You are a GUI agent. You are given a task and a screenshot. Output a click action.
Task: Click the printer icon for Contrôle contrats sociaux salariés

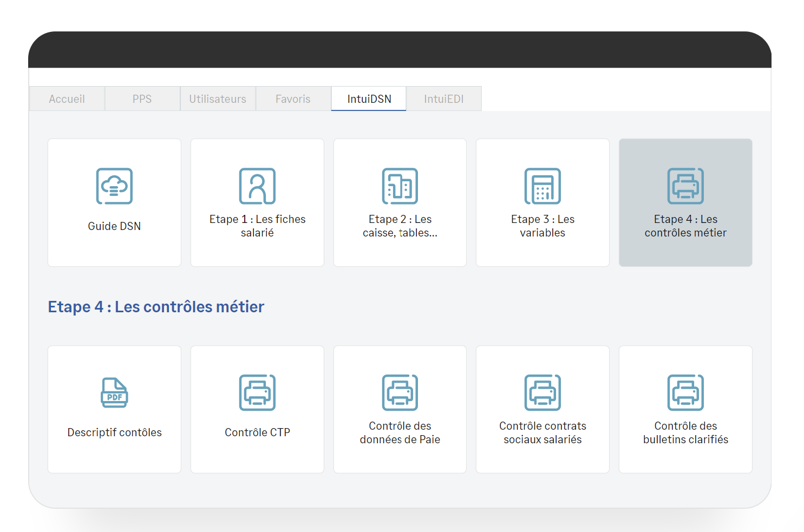coord(542,393)
